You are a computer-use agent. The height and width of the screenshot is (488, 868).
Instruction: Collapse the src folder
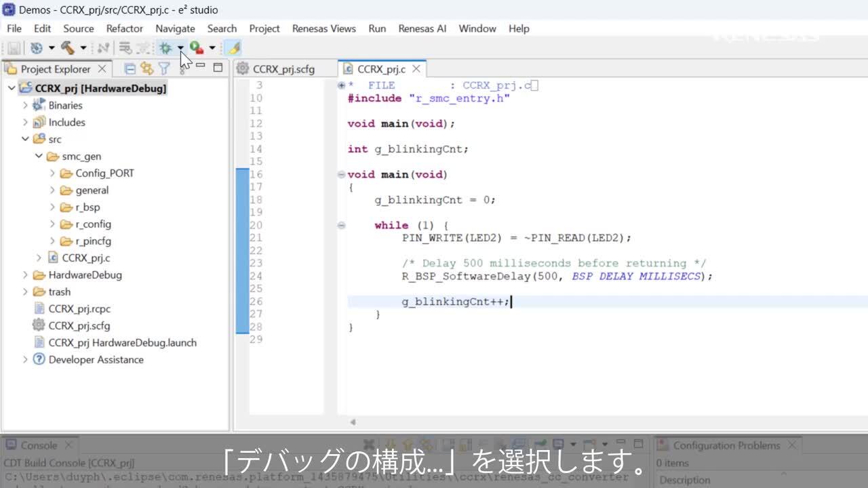(x=25, y=139)
